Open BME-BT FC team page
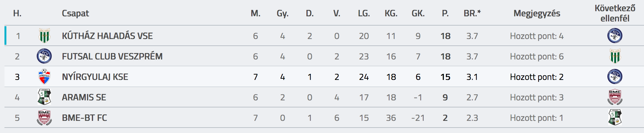The width and height of the screenshot is (644, 133). pyautogui.click(x=84, y=118)
